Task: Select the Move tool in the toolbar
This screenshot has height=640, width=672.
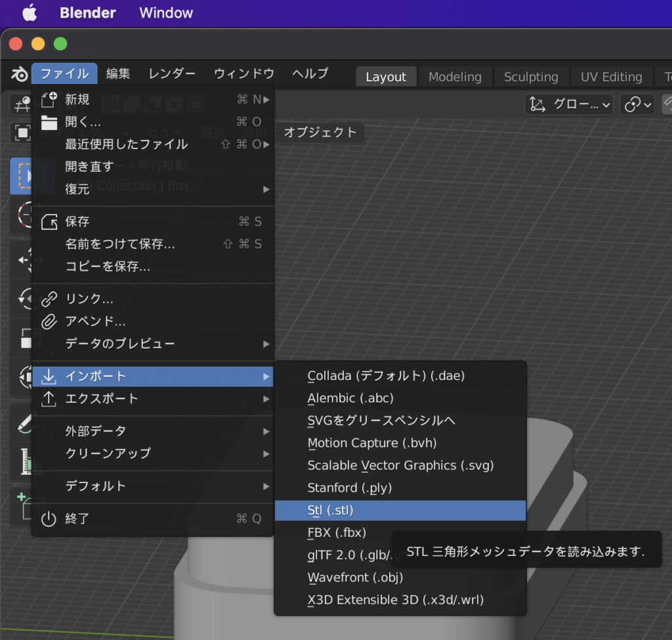Action: 22,259
